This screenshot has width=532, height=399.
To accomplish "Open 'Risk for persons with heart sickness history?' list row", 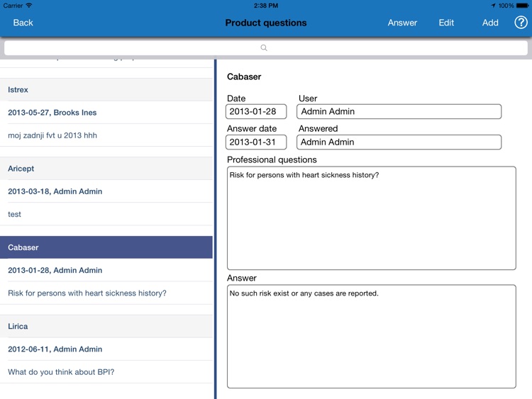I will point(106,293).
